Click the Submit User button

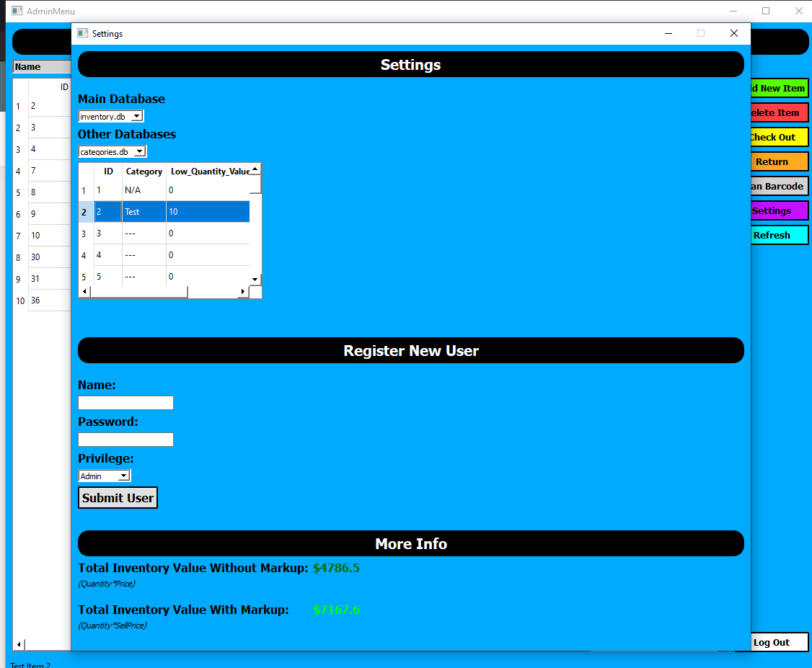coord(118,498)
